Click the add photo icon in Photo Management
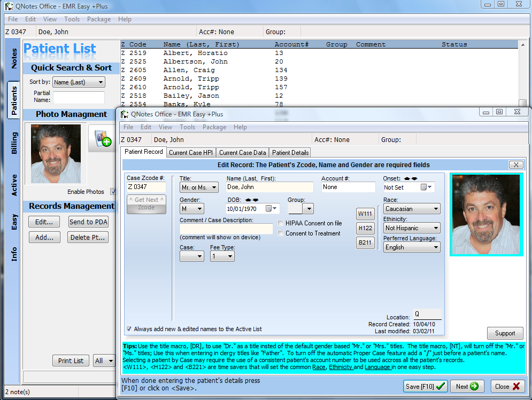This screenshot has height=400, width=532. tap(103, 138)
